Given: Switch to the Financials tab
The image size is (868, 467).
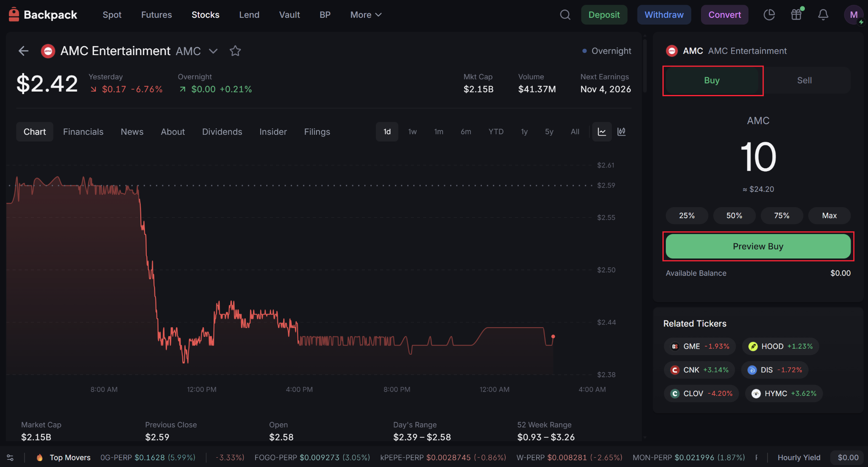Looking at the screenshot, I should coord(83,132).
